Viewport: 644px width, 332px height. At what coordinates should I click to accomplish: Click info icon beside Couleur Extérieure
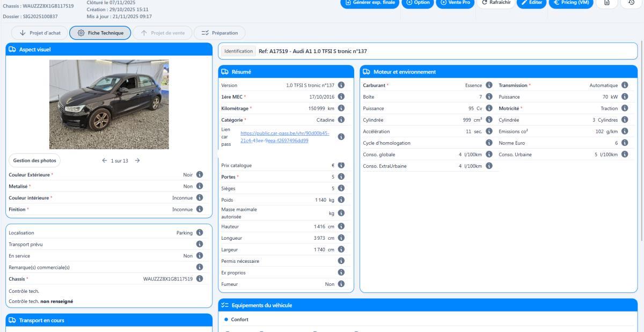(x=200, y=174)
